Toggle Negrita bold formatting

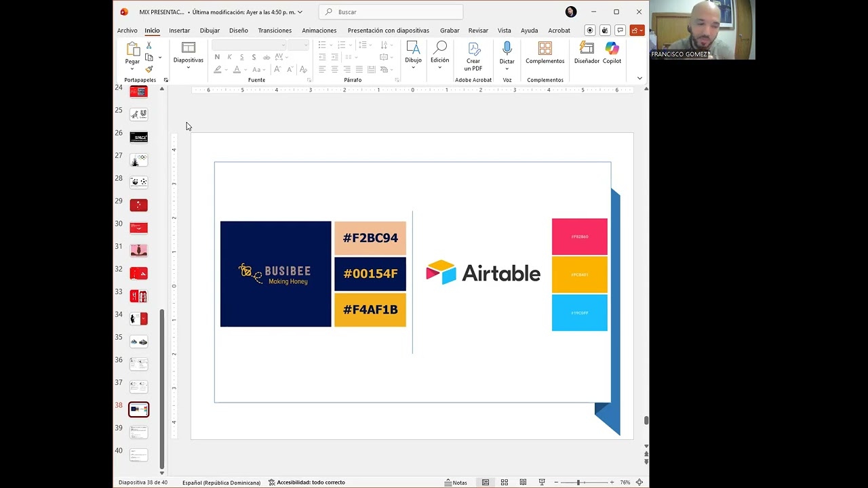[218, 57]
